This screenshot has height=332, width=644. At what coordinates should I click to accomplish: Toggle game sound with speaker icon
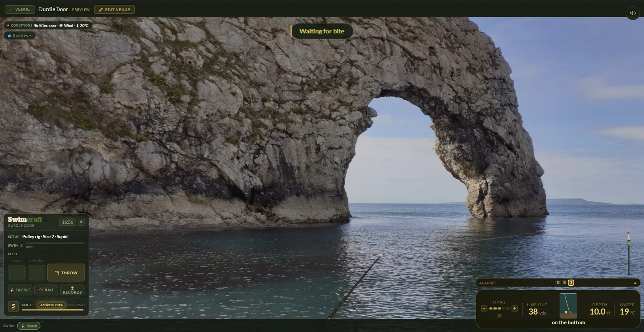(633, 13)
